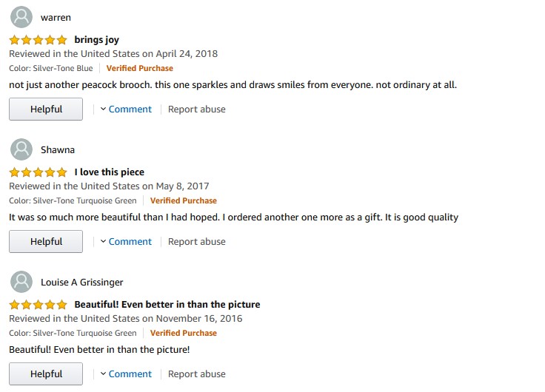Screen dimensions: 545x392
Task: Click warren's profile avatar icon
Action: click(21, 17)
